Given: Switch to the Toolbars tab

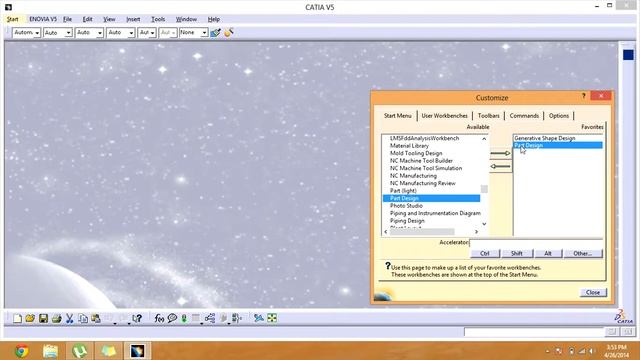Looking at the screenshot, I should [489, 116].
